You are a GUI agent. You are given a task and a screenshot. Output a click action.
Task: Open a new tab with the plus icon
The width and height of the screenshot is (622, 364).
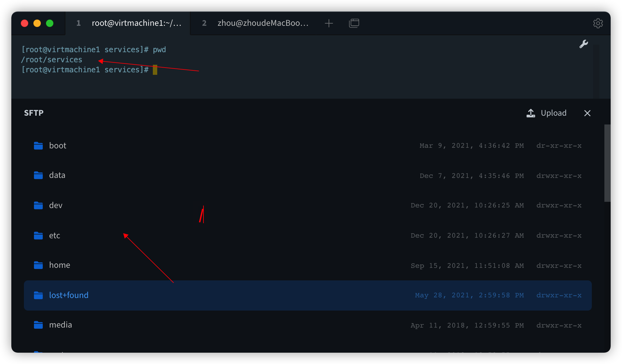[x=329, y=23]
